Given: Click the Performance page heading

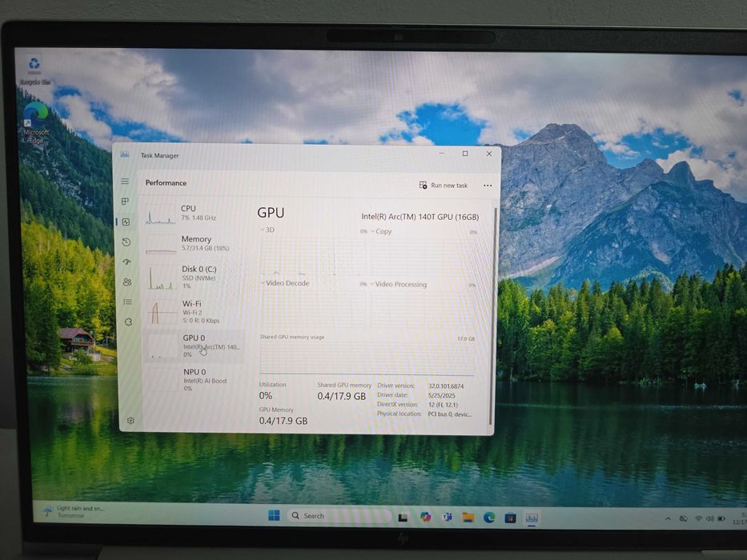Looking at the screenshot, I should point(166,183).
